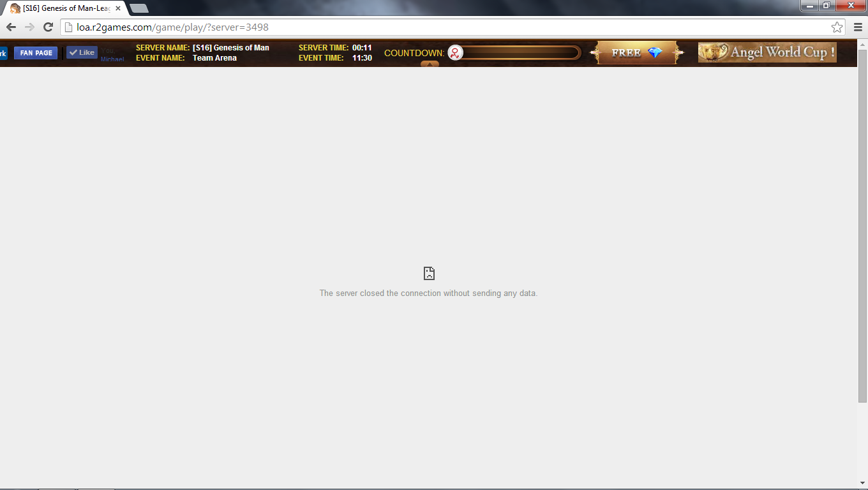Click the vertical scrollbar thumb
This screenshot has height=490, width=868.
(862, 223)
